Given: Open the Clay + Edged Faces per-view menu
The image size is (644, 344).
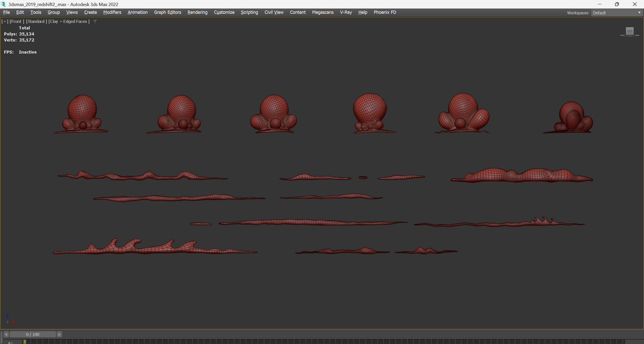Looking at the screenshot, I should click(69, 22).
